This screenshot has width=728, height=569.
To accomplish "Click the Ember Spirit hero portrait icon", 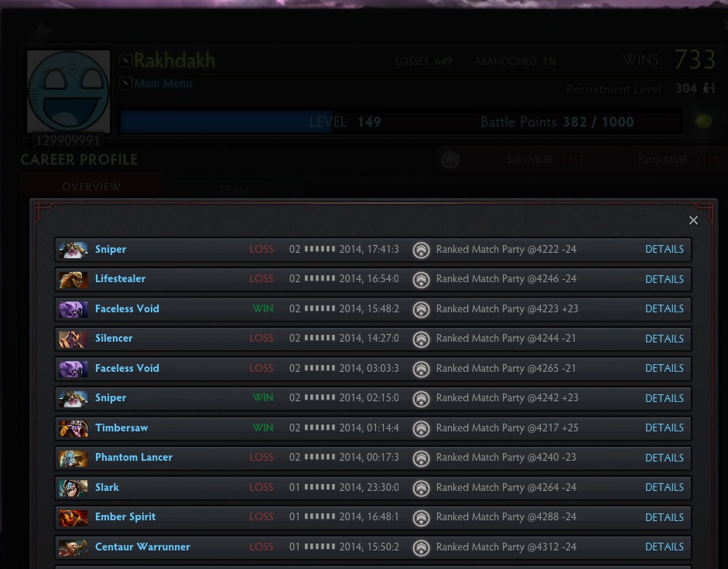I will click(x=73, y=517).
